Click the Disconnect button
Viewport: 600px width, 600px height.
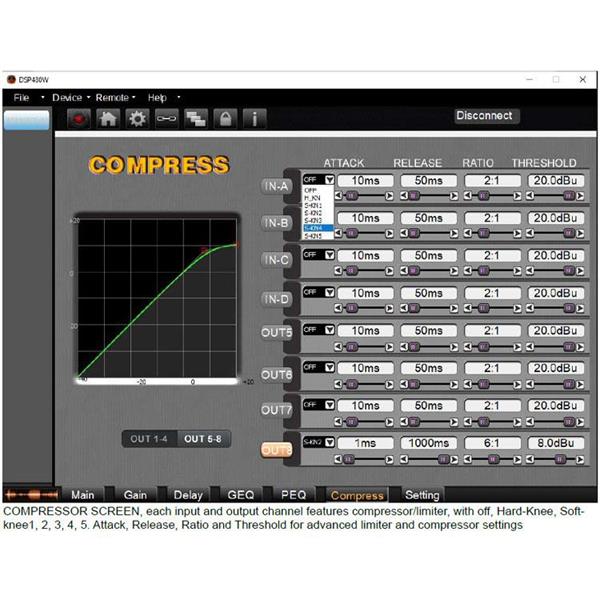pyautogui.click(x=484, y=116)
